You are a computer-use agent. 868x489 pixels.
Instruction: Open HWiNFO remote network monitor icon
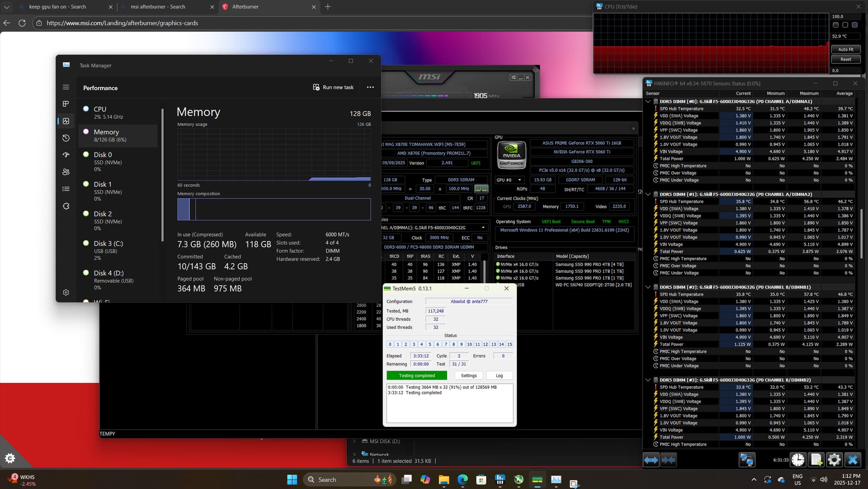(x=747, y=460)
